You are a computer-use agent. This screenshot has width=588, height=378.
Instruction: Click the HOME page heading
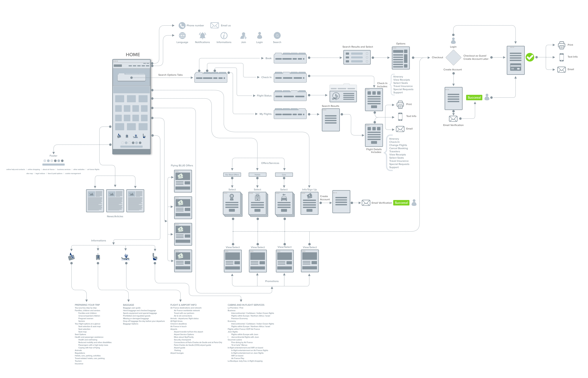click(x=133, y=55)
